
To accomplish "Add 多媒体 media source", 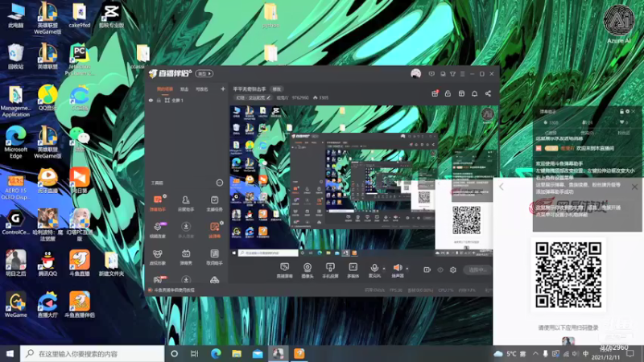I will tap(353, 270).
